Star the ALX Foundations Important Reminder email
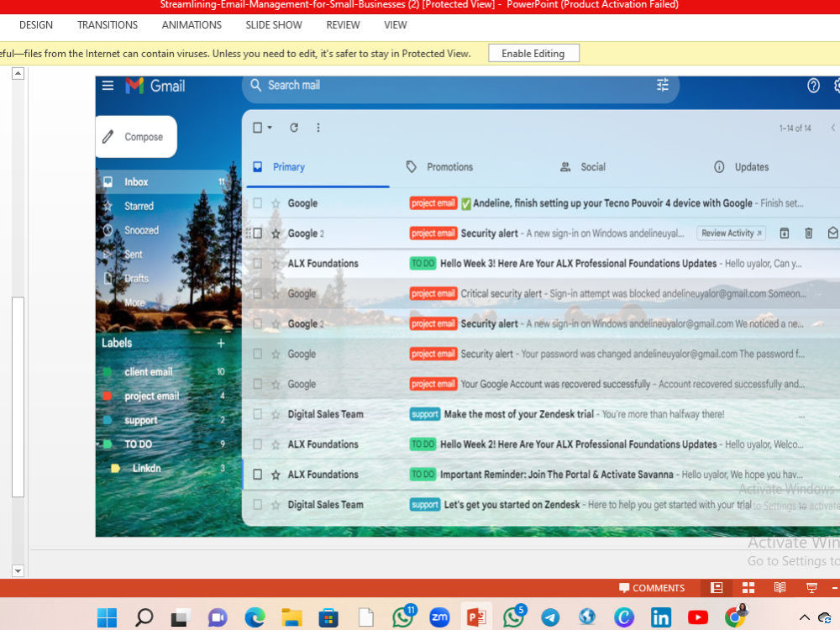The width and height of the screenshot is (840, 630). click(276, 475)
